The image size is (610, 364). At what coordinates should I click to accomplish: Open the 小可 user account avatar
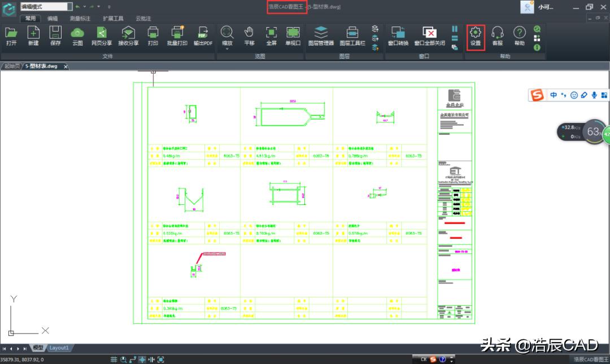527,7
